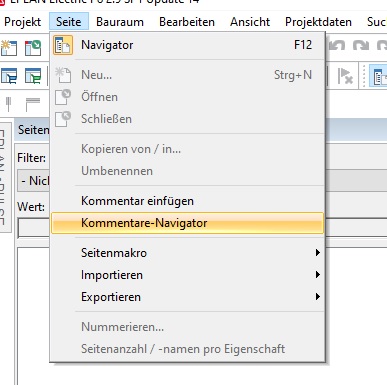Select the blue page navigator toolbar icon
The height and width of the screenshot is (385, 387).
[9, 76]
